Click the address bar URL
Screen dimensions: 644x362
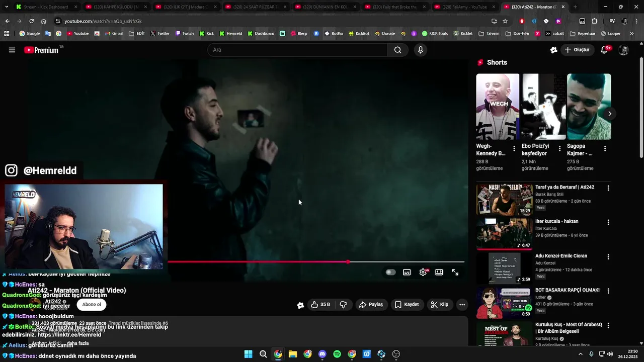[103, 21]
